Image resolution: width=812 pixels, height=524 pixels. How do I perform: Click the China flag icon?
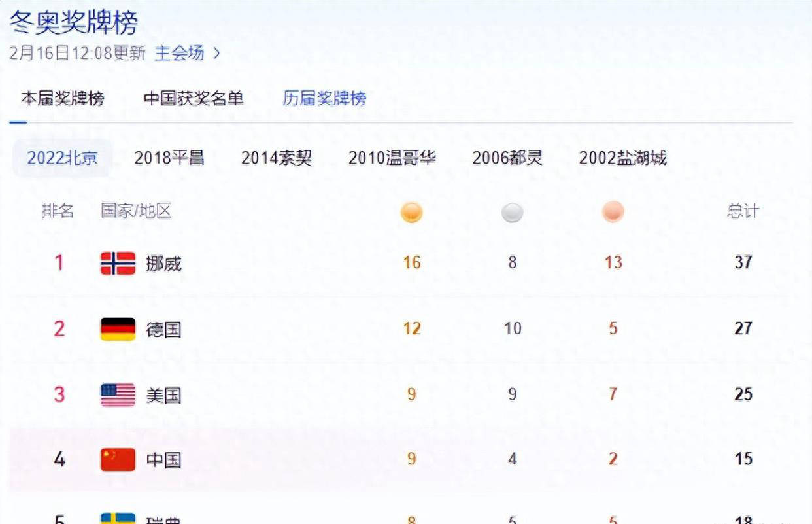(x=118, y=460)
